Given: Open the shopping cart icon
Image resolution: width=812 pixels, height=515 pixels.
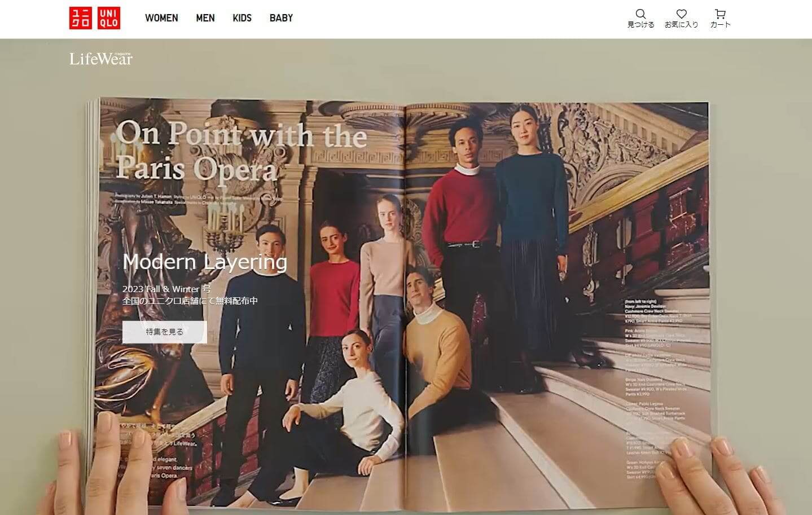Looking at the screenshot, I should pyautogui.click(x=720, y=14).
